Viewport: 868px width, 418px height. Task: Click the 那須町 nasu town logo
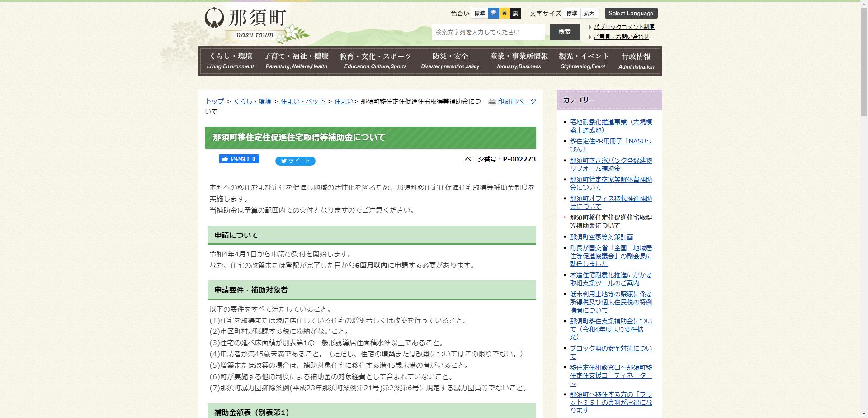(257, 25)
